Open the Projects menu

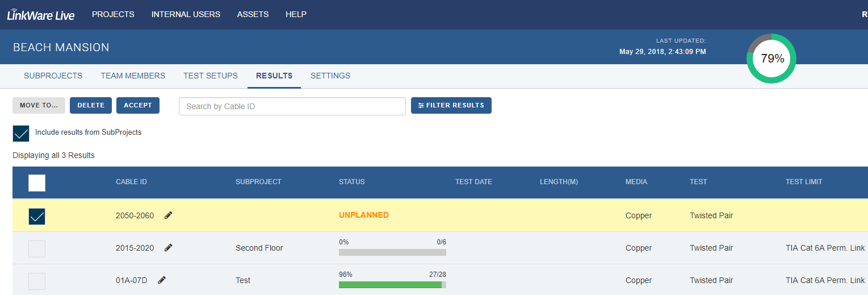[113, 14]
